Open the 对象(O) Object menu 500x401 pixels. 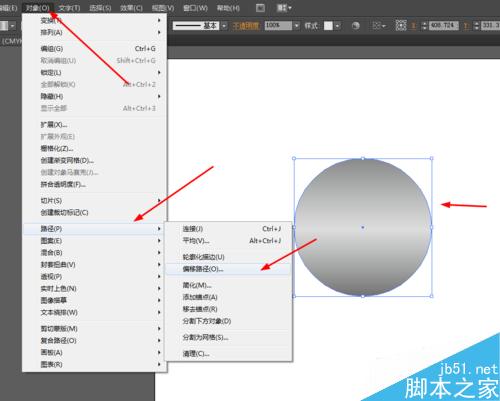click(x=37, y=8)
